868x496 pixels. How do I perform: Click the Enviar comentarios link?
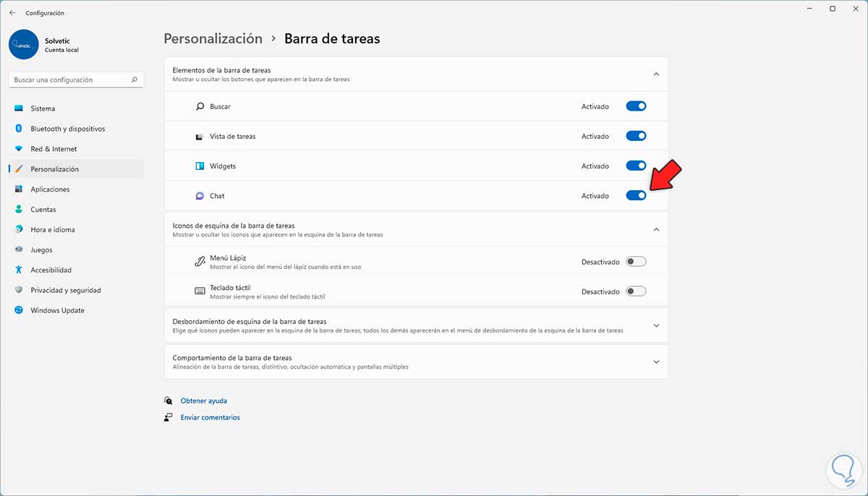tap(210, 417)
